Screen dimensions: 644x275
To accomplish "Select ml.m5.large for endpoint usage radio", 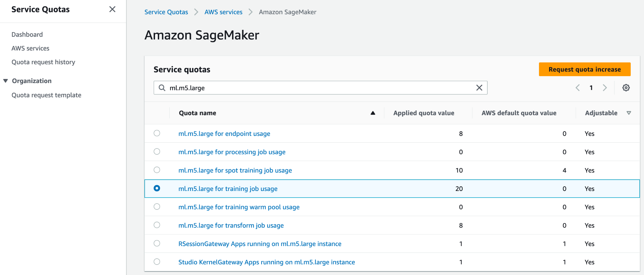I will click(x=157, y=133).
